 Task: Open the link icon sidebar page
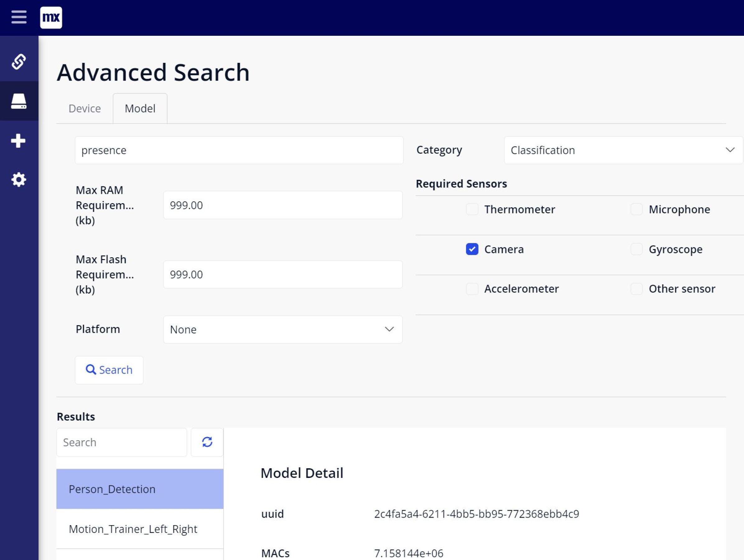(19, 62)
